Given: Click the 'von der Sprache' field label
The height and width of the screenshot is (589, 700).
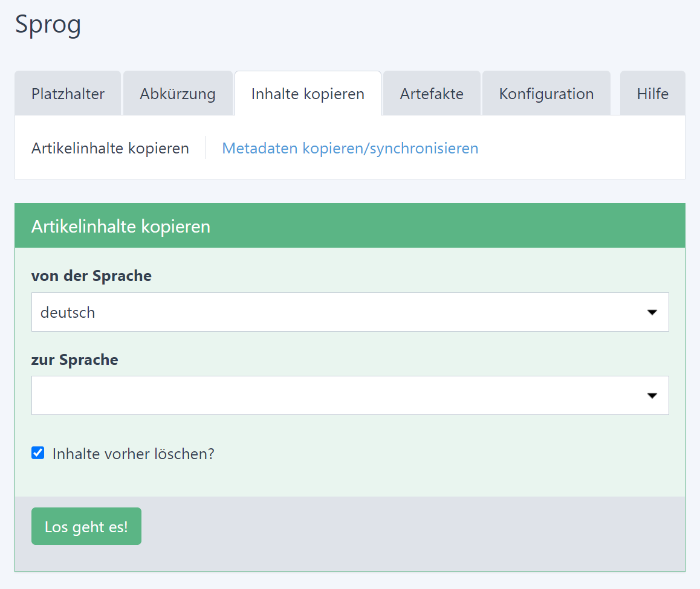Looking at the screenshot, I should click(x=91, y=276).
